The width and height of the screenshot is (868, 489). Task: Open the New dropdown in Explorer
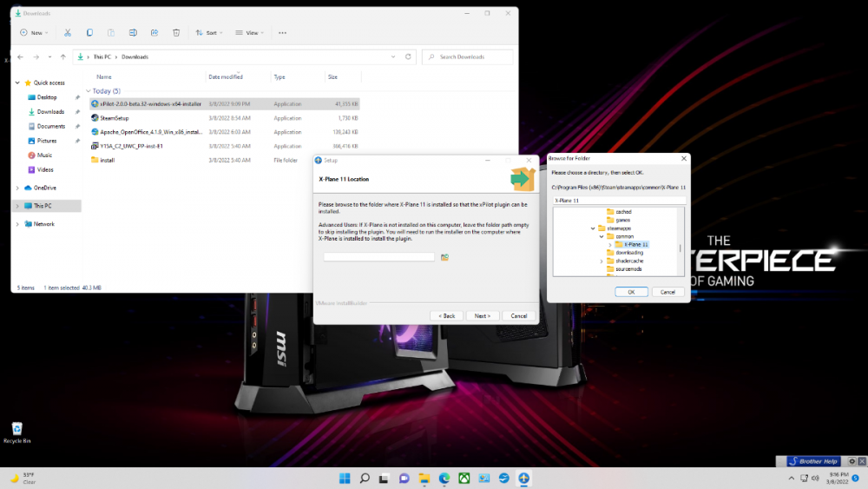[34, 33]
